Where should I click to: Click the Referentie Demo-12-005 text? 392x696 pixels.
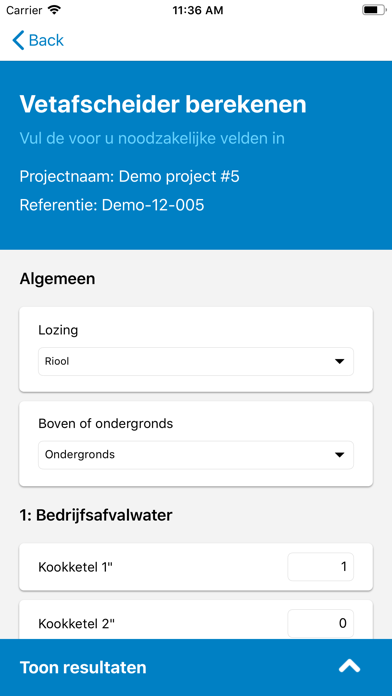click(112, 205)
